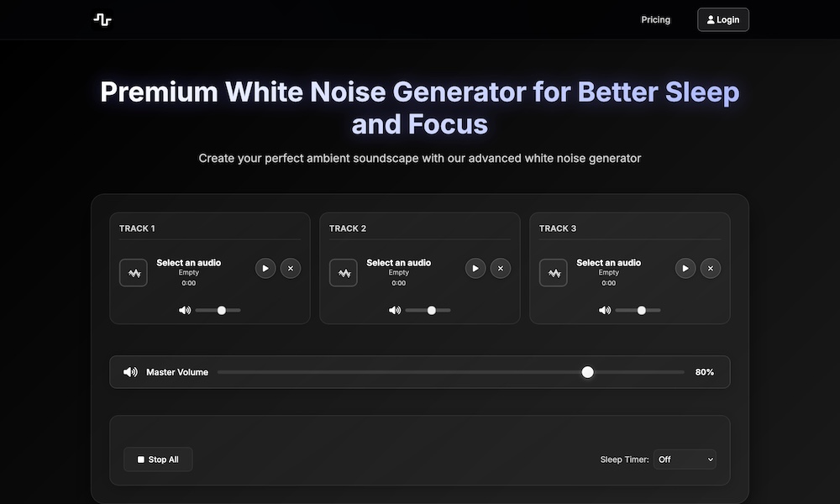This screenshot has width=840, height=504.
Task: Click the white noise generator logo
Action: (x=102, y=19)
